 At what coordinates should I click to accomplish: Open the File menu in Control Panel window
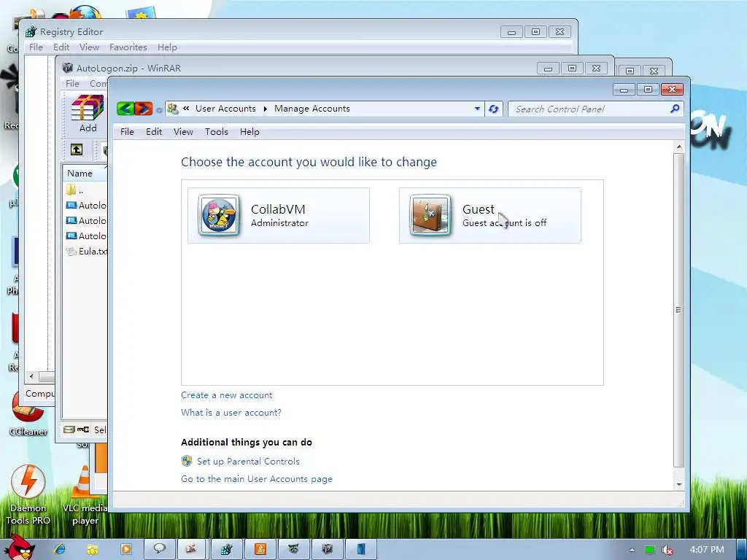[x=127, y=132]
